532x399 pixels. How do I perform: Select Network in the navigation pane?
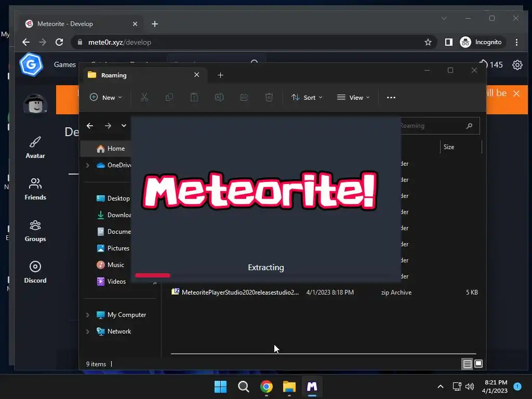coord(113,331)
